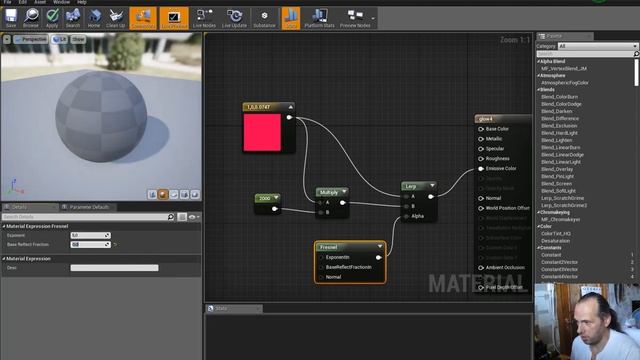Click the Ambient Occlusion input pin
The width and height of the screenshot is (640, 360).
tap(481, 268)
